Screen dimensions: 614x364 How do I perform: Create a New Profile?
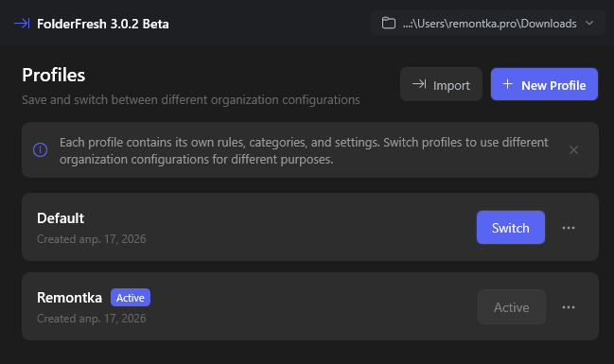coord(544,84)
